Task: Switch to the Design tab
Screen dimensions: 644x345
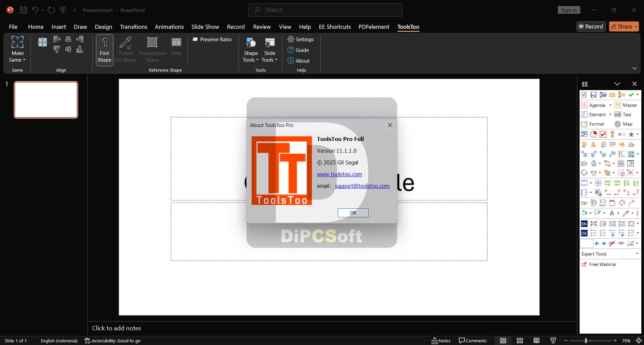Action: pos(103,27)
